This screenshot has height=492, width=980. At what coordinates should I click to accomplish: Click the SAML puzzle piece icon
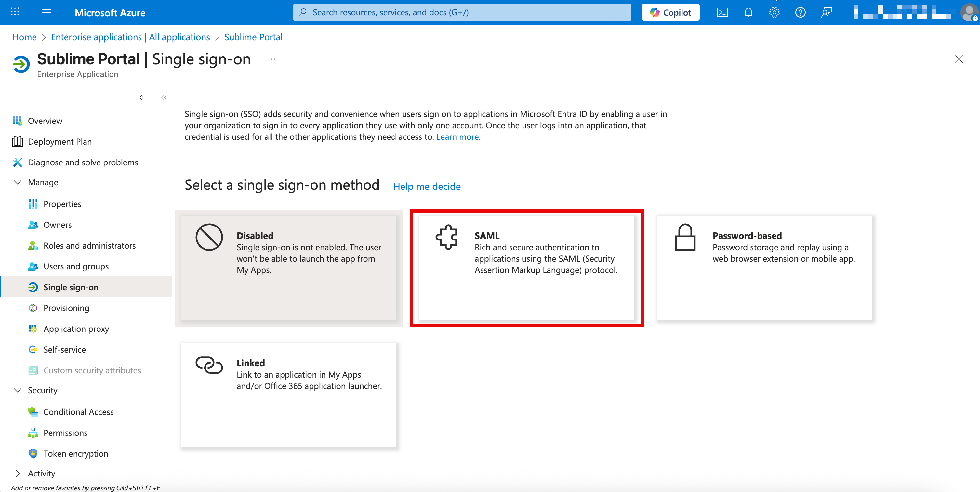coord(447,237)
